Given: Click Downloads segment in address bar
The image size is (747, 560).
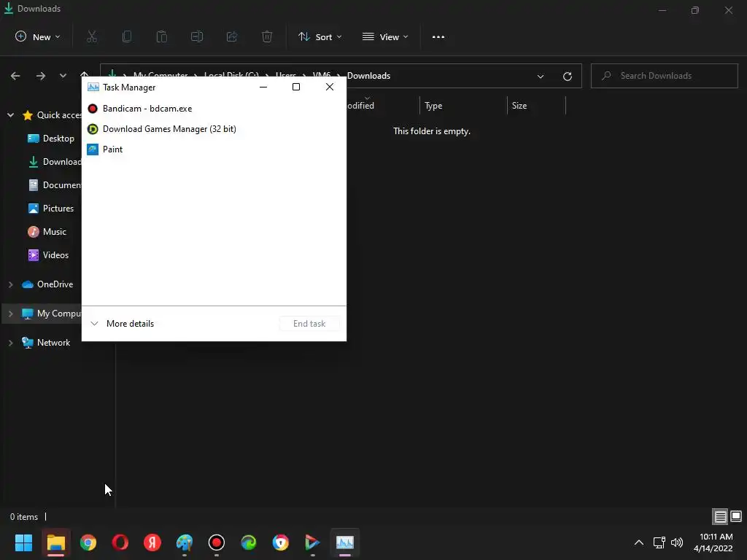Looking at the screenshot, I should coord(368,76).
